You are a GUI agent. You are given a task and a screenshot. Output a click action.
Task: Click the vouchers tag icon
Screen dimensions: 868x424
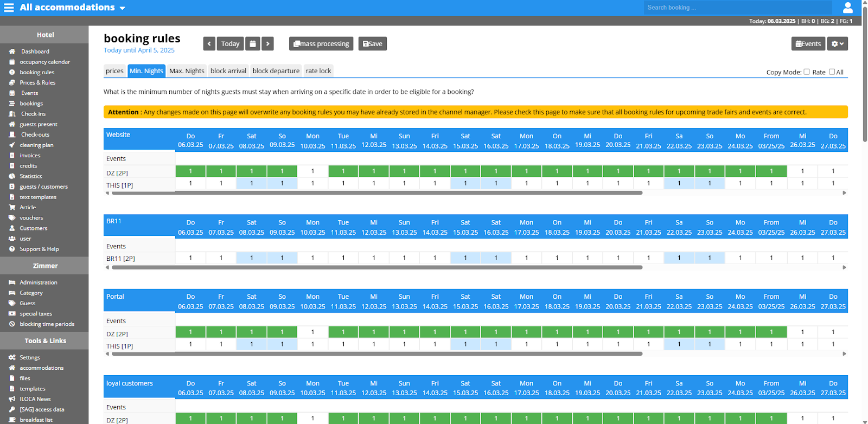point(12,218)
